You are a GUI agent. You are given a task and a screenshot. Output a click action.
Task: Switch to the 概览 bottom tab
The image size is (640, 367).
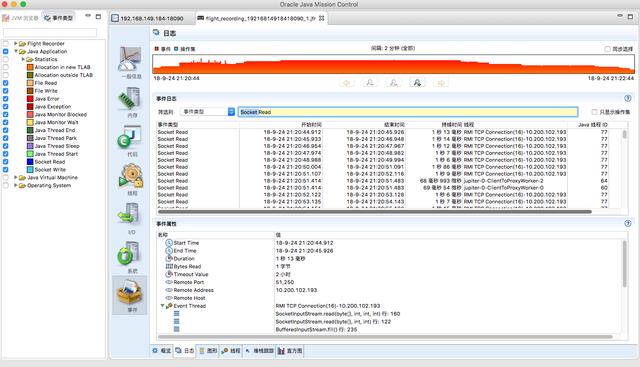point(162,351)
